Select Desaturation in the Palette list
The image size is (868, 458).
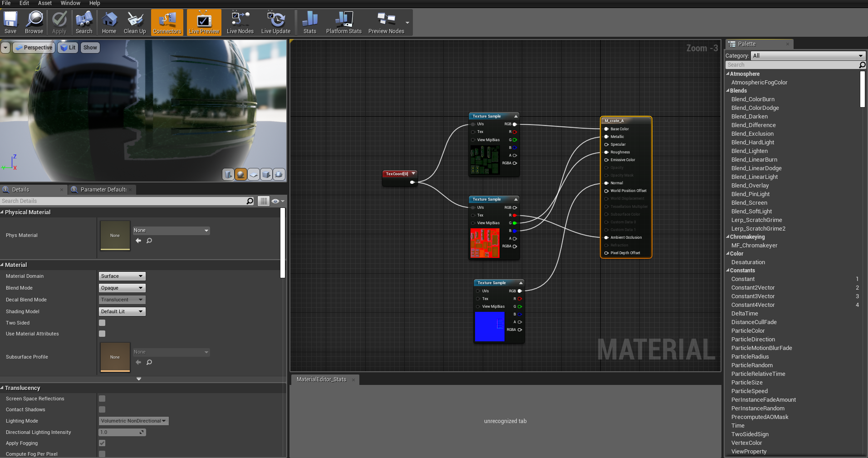(748, 262)
